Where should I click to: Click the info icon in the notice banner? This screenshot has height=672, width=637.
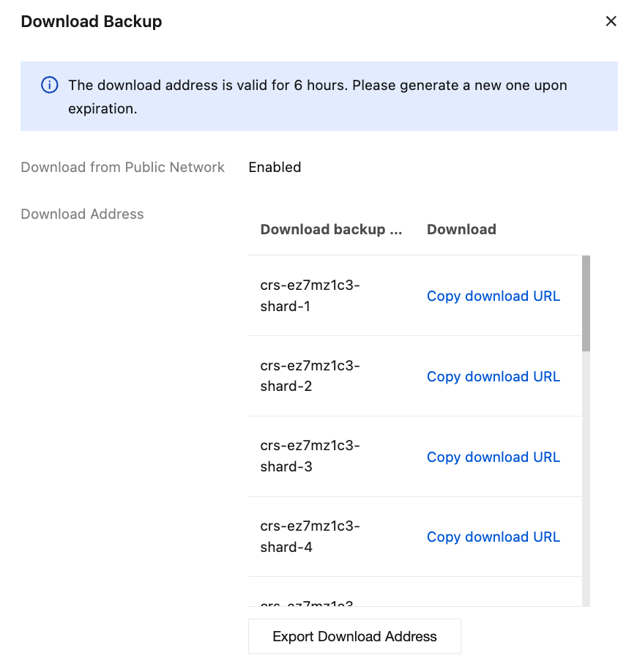pos(49,86)
